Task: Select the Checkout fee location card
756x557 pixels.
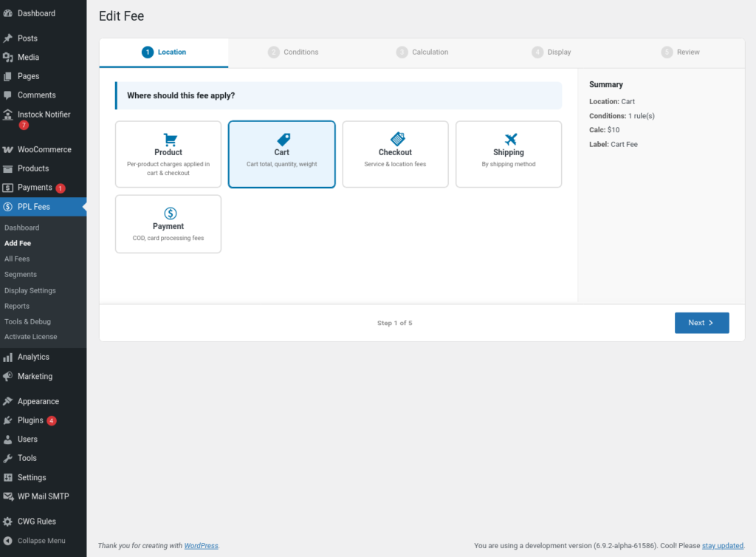Action: click(396, 154)
